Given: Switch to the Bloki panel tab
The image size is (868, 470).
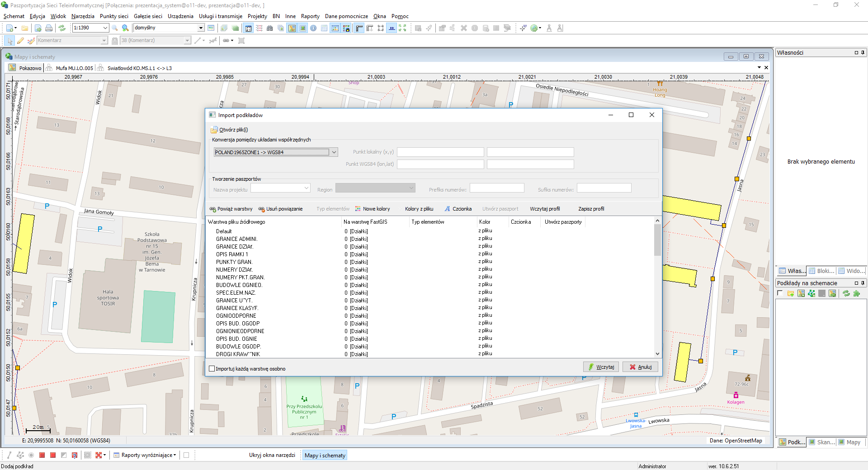Looking at the screenshot, I should (x=821, y=271).
